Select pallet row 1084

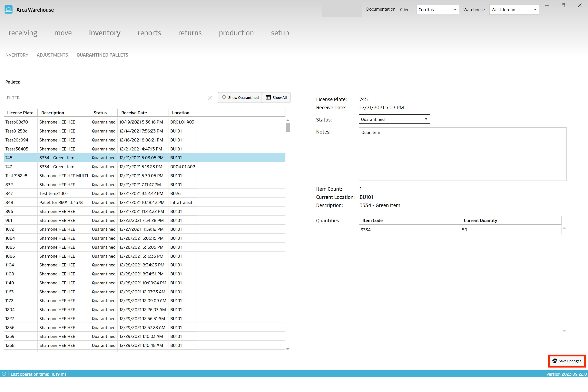click(x=145, y=238)
